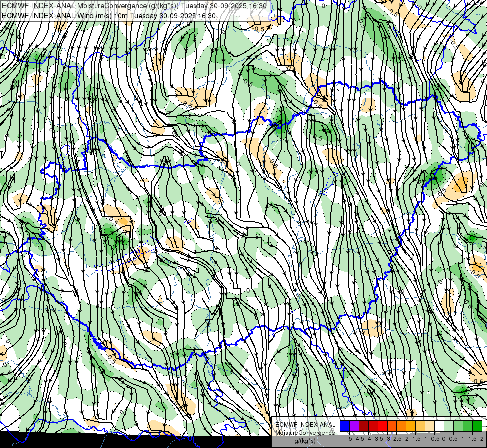Click the white swatch in the legend
This screenshot has height=448, width=487.
tap(439, 426)
